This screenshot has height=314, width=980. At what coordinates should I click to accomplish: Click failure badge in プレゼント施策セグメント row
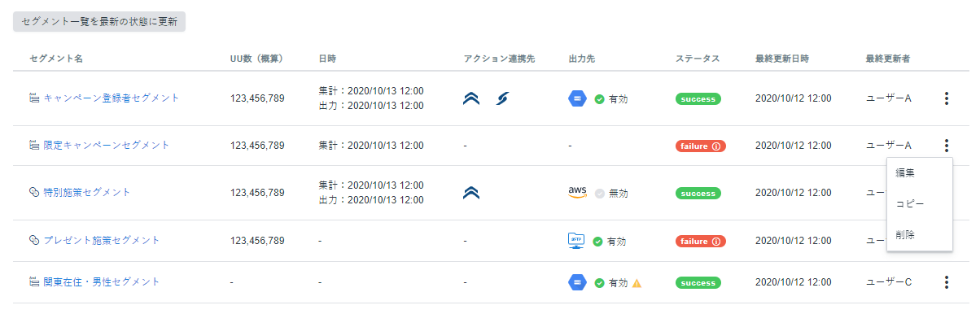tap(701, 242)
